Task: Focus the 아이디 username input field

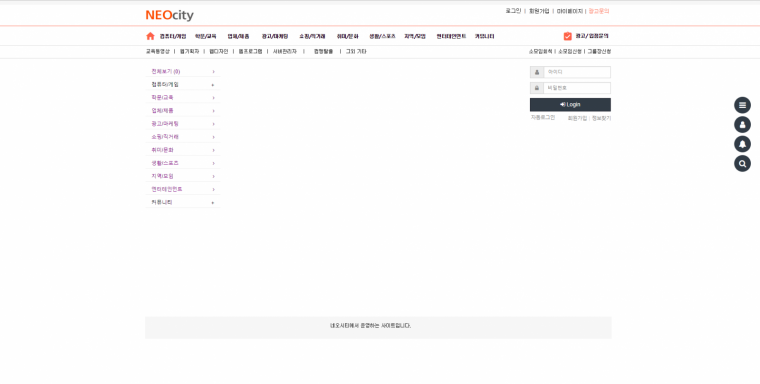Action: tap(577, 72)
